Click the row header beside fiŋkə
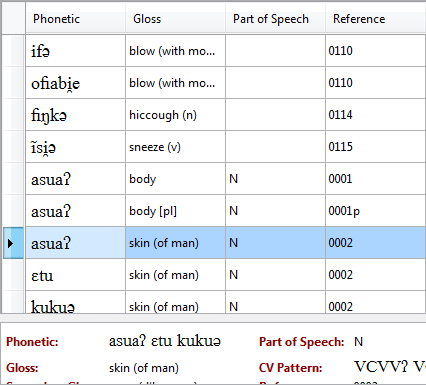This screenshot has width=426, height=385. pyautogui.click(x=13, y=115)
